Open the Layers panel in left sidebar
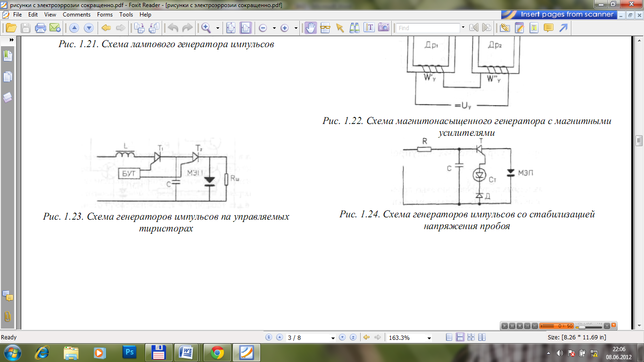The image size is (644, 362). click(x=8, y=98)
